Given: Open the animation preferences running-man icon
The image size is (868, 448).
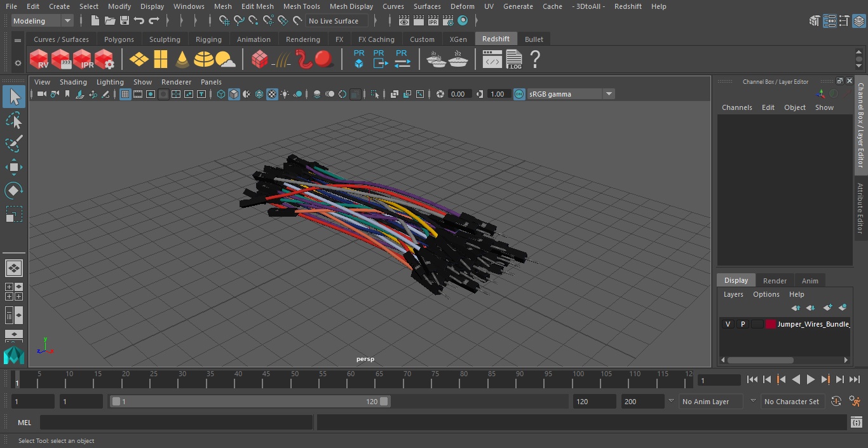Looking at the screenshot, I should (x=855, y=402).
